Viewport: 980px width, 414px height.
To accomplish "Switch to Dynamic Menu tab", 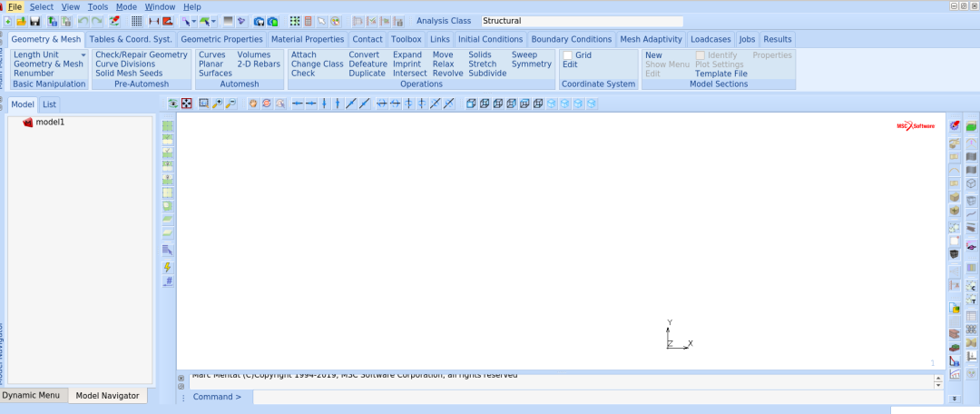I will pyautogui.click(x=31, y=395).
